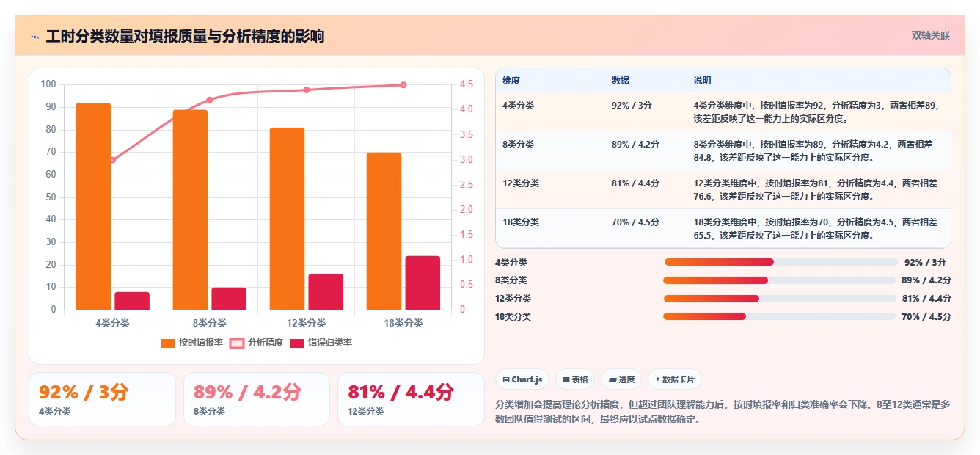
Task: Toggle the 分析精度 legend entry
Action: tap(257, 343)
